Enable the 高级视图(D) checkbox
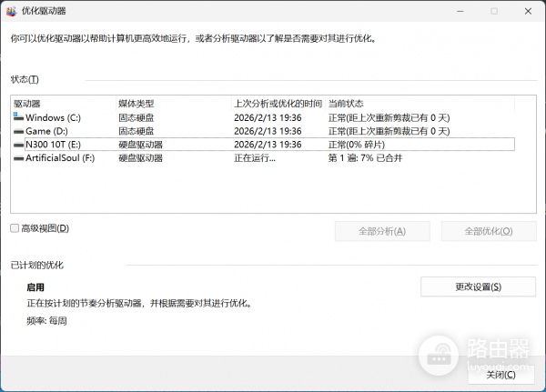Viewport: 546px width, 392px height. [15, 228]
